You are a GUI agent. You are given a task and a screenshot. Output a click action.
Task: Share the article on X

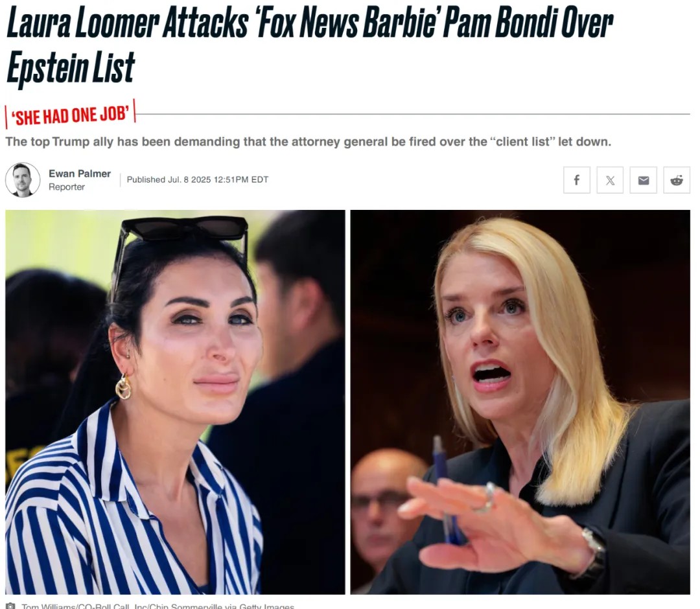pyautogui.click(x=610, y=180)
